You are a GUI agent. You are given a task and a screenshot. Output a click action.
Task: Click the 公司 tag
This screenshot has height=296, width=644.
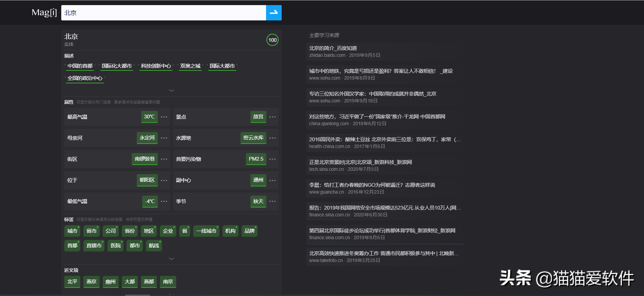point(111,231)
